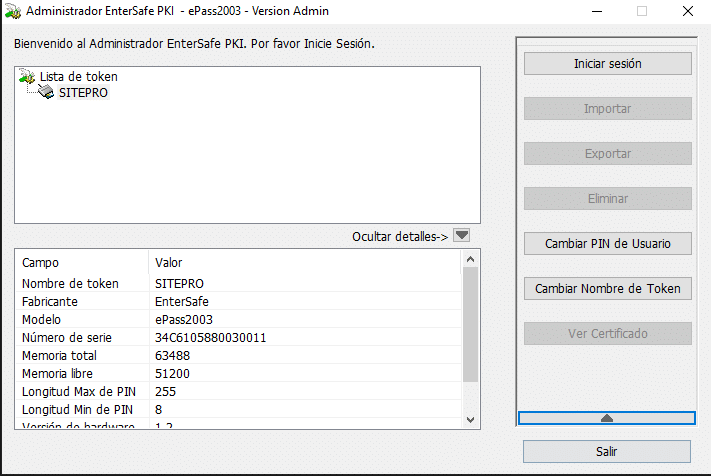Click the EnterSafe app icon in title bar
Image resolution: width=711 pixels, height=476 pixels.
pyautogui.click(x=13, y=11)
